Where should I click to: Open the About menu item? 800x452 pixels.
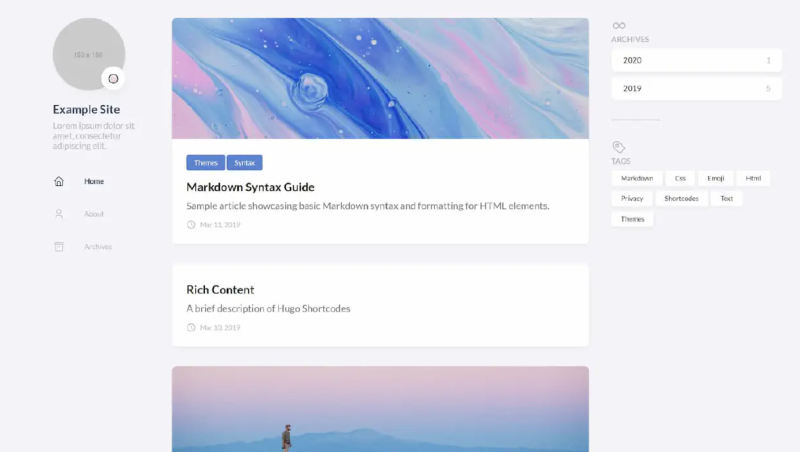coord(94,214)
